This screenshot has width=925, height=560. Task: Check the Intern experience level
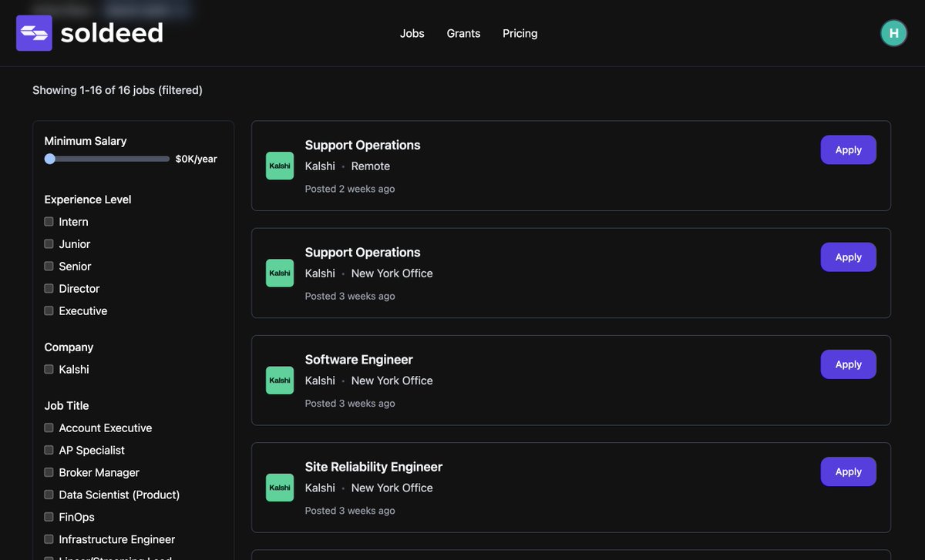[x=49, y=222]
